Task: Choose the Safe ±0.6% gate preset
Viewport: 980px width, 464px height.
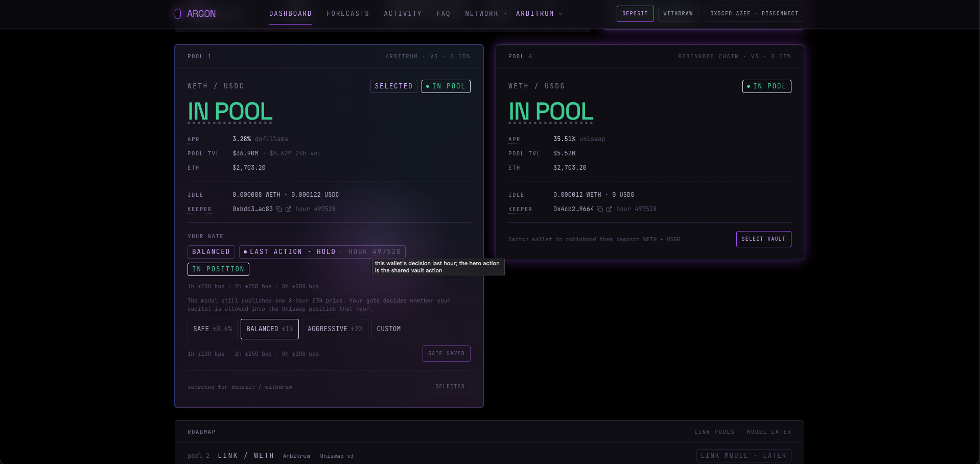Action: [213, 329]
